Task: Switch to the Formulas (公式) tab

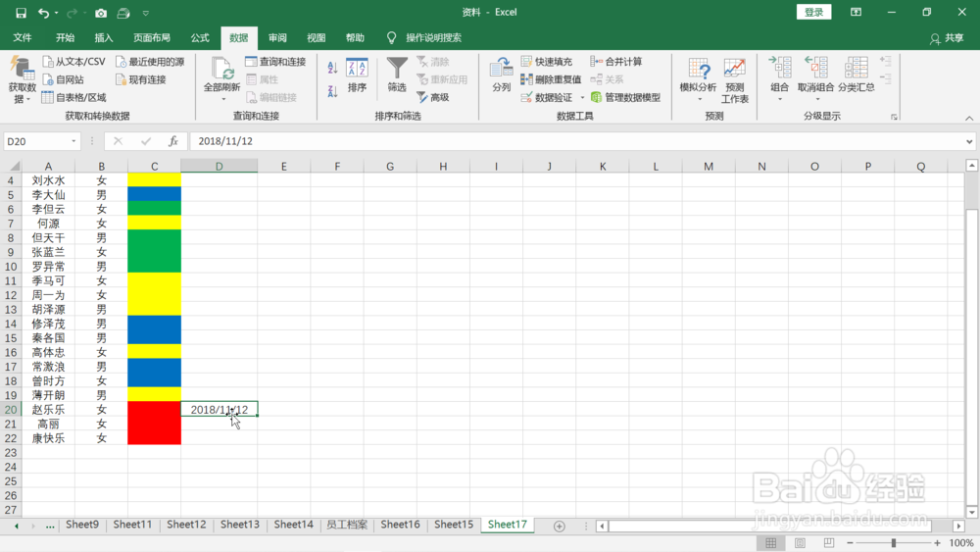Action: pos(200,37)
